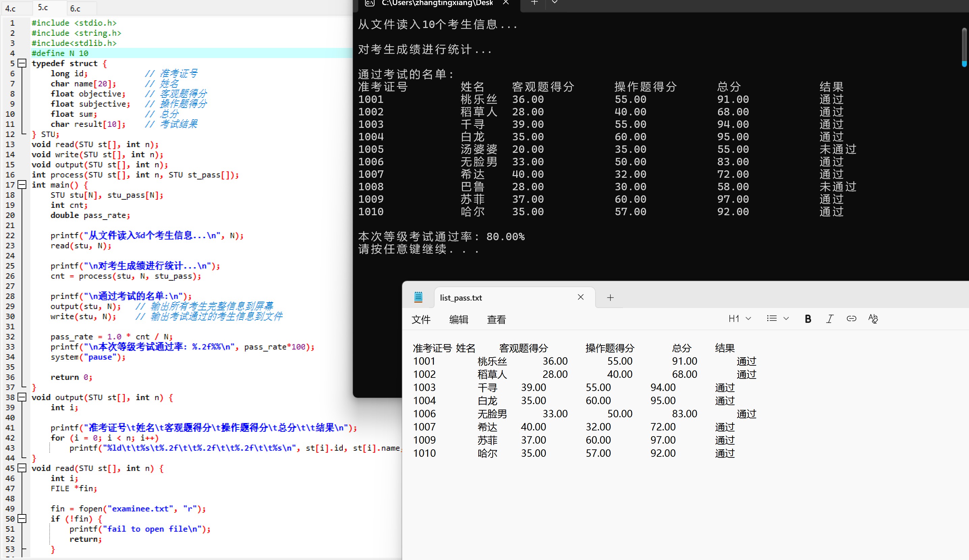The width and height of the screenshot is (969, 560).
Task: Open the 查看 menu in Notepad
Action: (496, 319)
